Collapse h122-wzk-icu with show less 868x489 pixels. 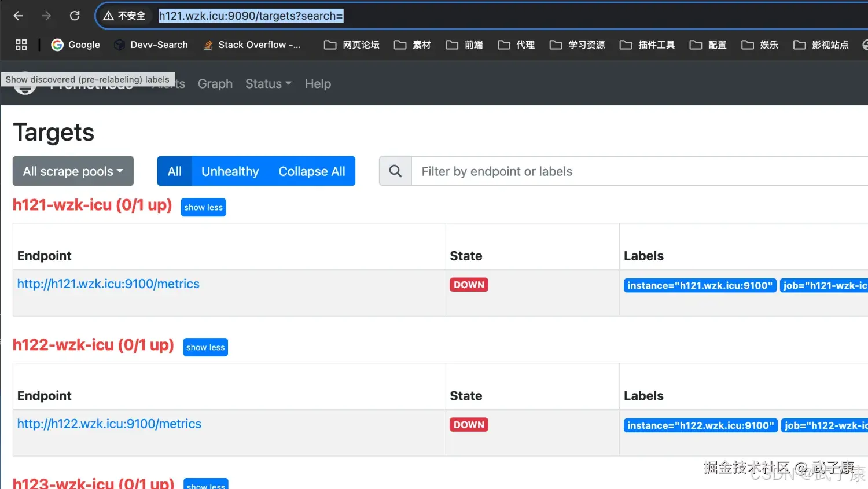[x=205, y=347]
